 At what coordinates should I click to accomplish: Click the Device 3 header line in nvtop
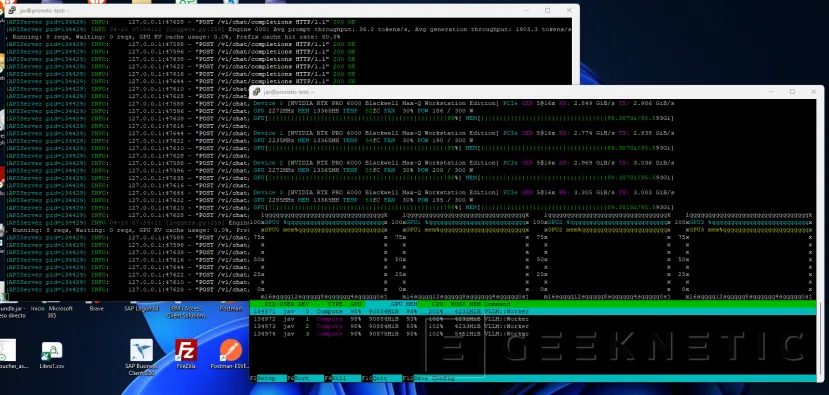[x=464, y=192]
